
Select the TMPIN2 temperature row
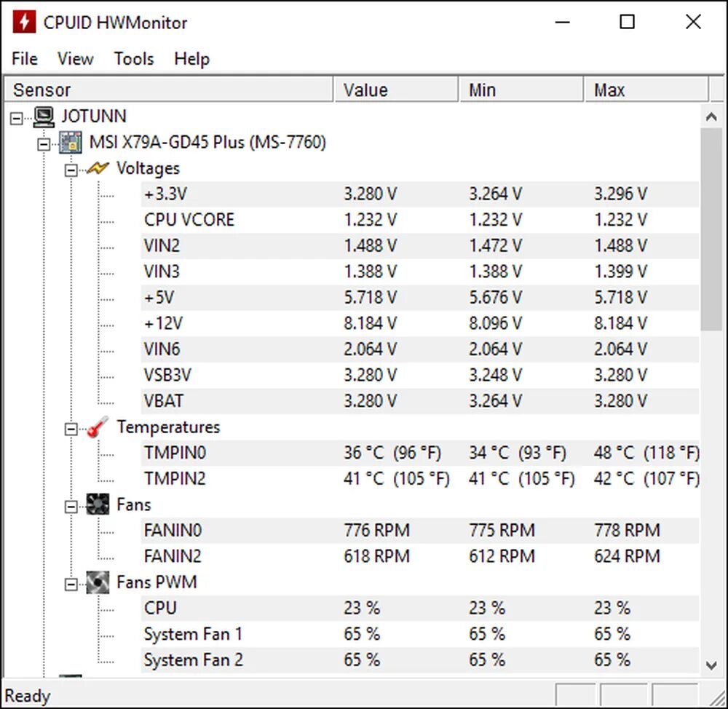point(420,479)
